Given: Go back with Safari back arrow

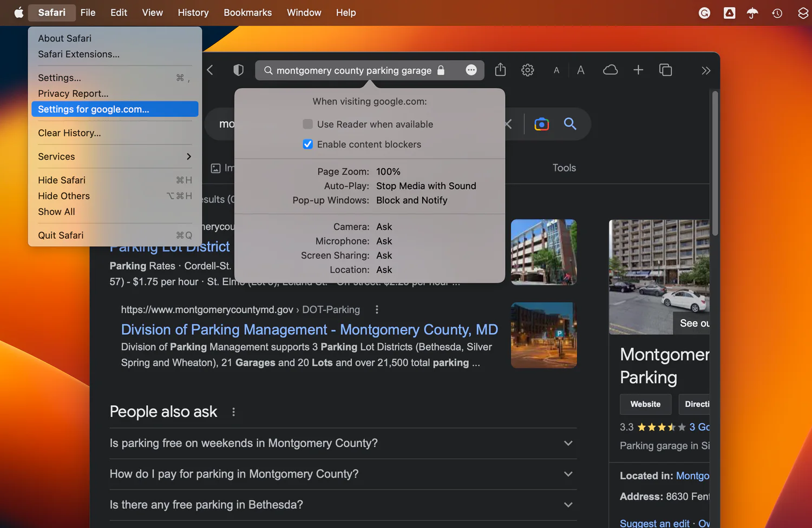Looking at the screenshot, I should [210, 70].
